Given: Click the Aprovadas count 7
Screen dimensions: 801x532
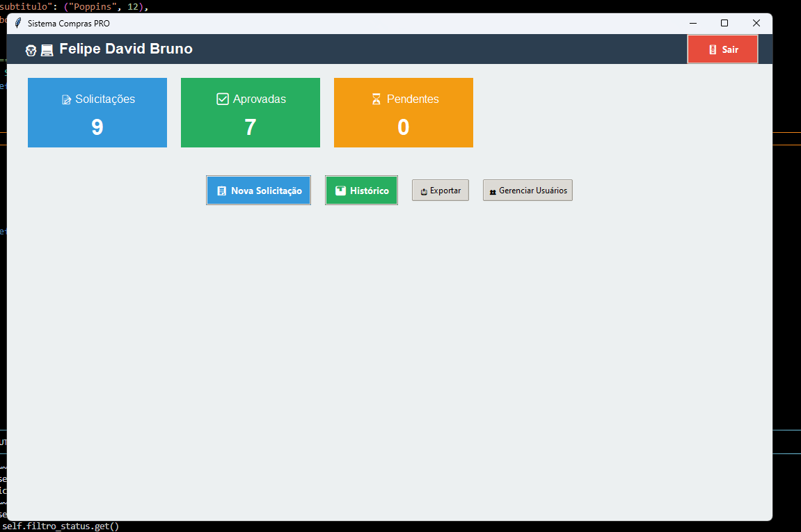Looking at the screenshot, I should (x=251, y=127).
